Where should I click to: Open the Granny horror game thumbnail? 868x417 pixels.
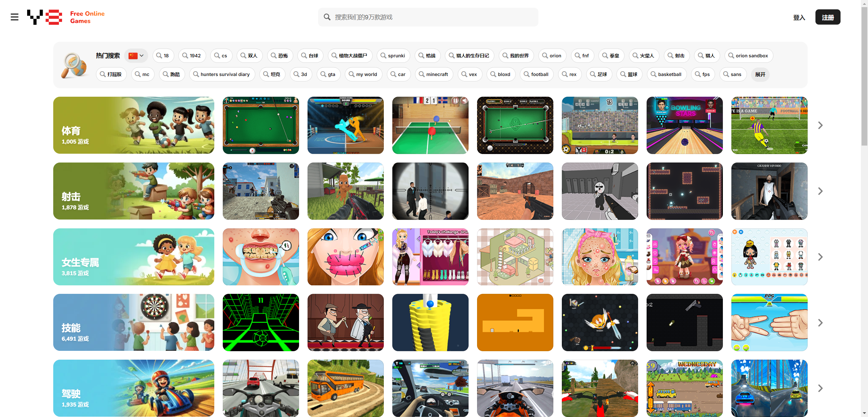click(x=769, y=191)
